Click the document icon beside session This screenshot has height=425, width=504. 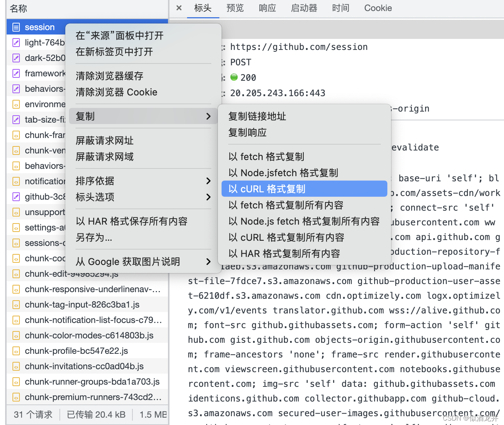click(16, 27)
